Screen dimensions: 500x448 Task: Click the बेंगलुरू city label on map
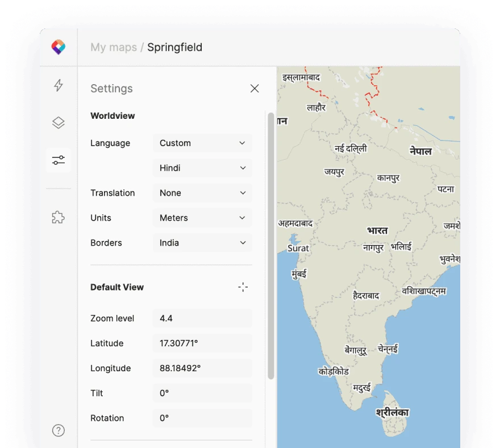[x=356, y=350]
